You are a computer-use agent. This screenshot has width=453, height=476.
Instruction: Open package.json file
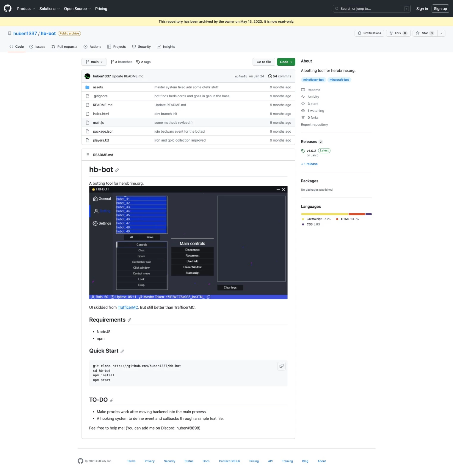click(x=103, y=131)
